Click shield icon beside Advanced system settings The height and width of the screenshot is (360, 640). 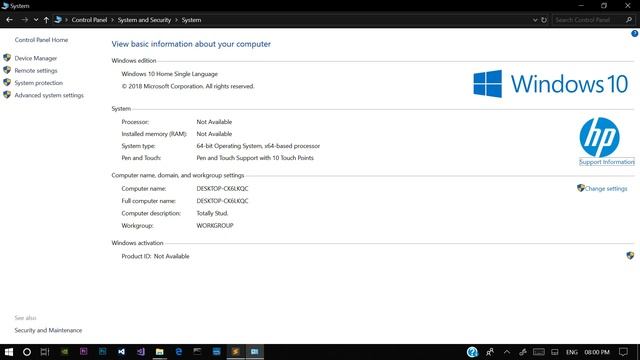(7, 95)
